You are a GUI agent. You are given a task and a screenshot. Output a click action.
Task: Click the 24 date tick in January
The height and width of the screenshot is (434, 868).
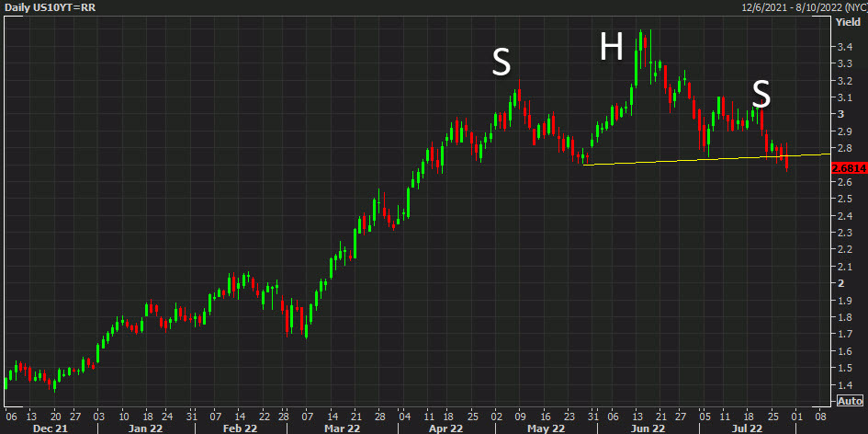pos(166,416)
